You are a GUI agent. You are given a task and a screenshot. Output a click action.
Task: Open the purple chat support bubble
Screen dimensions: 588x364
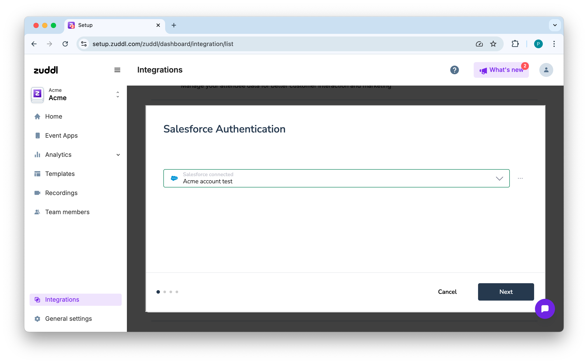pos(545,309)
